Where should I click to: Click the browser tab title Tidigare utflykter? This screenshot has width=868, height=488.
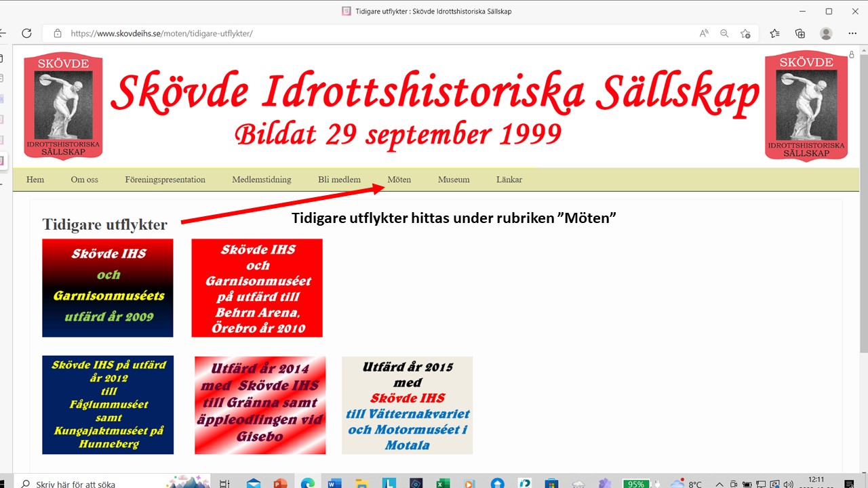(433, 12)
